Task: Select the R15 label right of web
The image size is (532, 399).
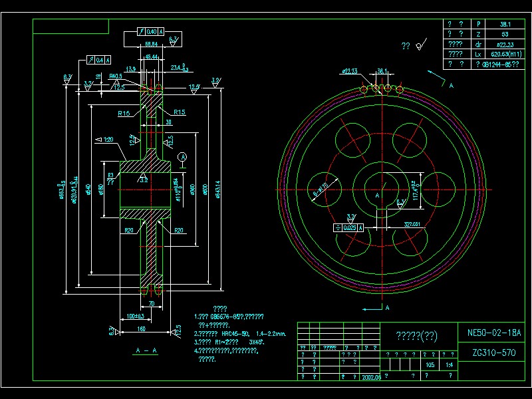Action: 180,112
